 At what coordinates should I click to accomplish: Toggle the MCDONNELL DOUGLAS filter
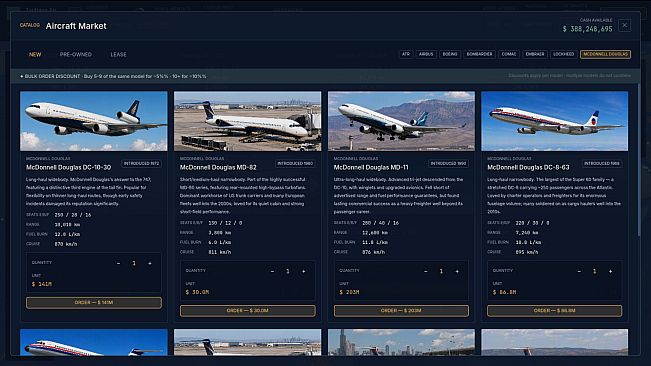point(605,54)
